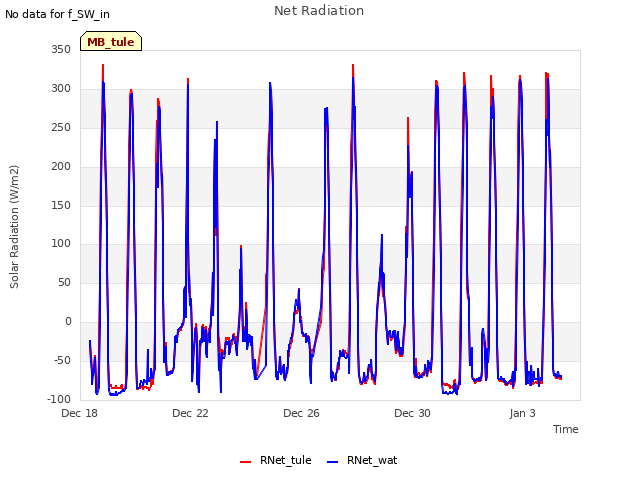Click the 250 y-axis tick label
The width and height of the screenshot is (640, 480).
coord(61,127)
